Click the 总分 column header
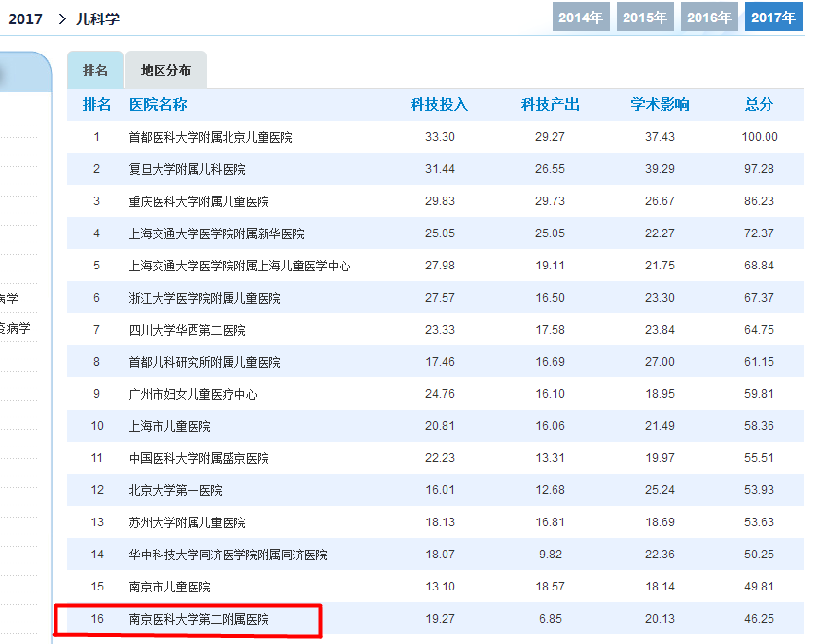823x644 pixels. [x=759, y=104]
